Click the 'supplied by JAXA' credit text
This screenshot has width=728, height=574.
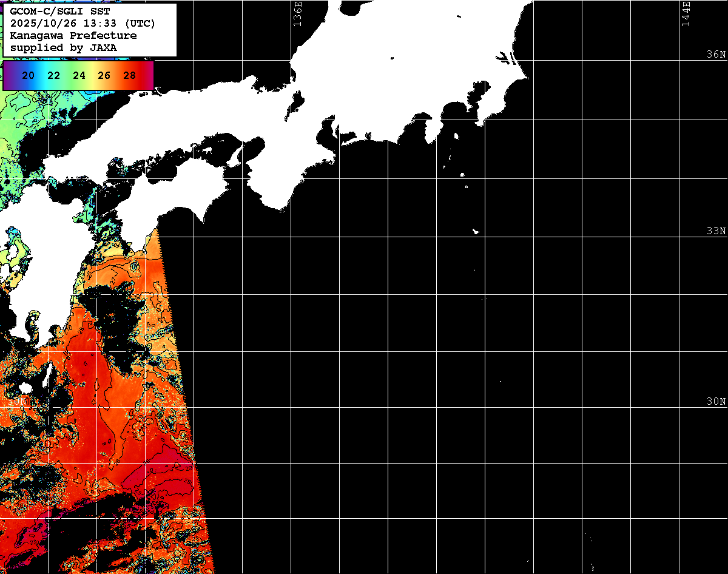[x=63, y=47]
